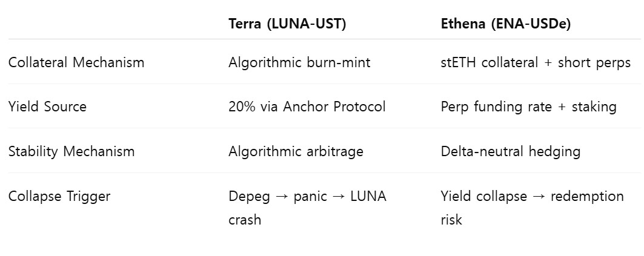Click the empty top-left header cell
The image size is (644, 256).
[x=114, y=24]
